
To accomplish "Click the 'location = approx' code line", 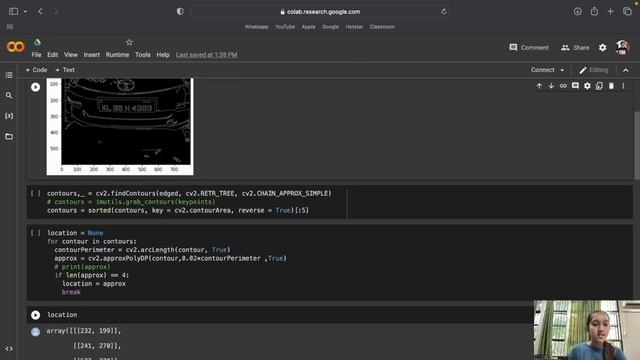I will pyautogui.click(x=94, y=284).
